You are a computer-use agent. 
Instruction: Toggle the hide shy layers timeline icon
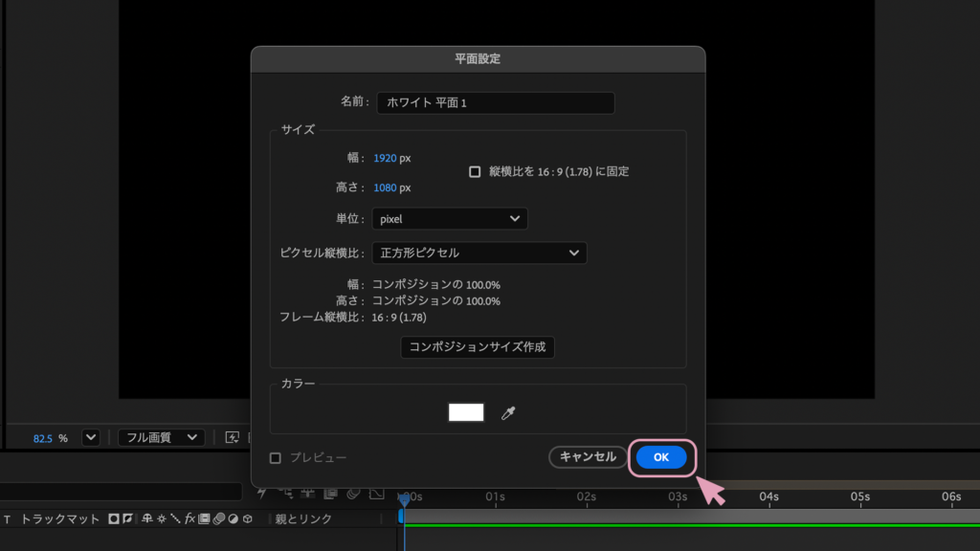[x=307, y=493]
